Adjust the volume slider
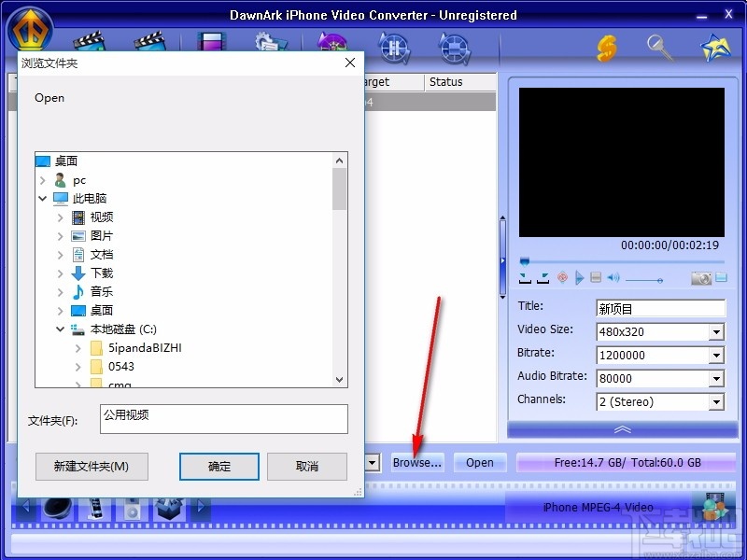The height and width of the screenshot is (560, 747). pos(644,277)
